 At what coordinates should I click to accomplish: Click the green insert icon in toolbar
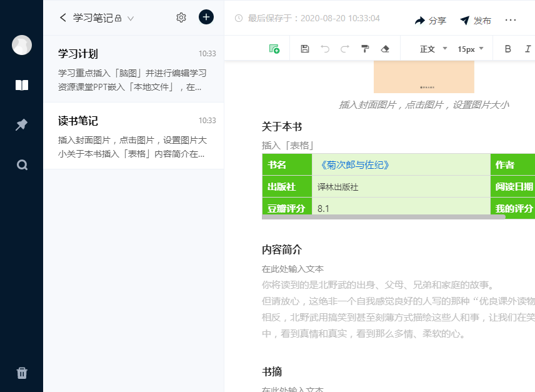[274, 49]
